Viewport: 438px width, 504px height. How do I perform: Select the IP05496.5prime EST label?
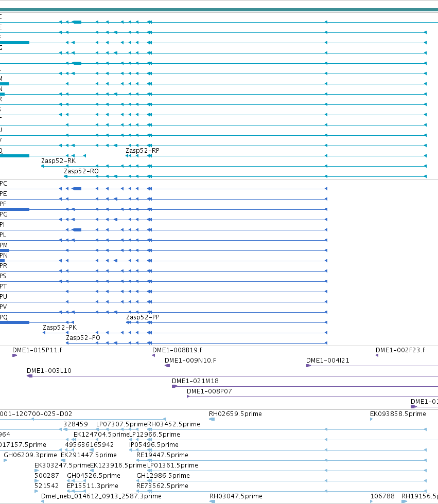pyautogui.click(x=154, y=444)
